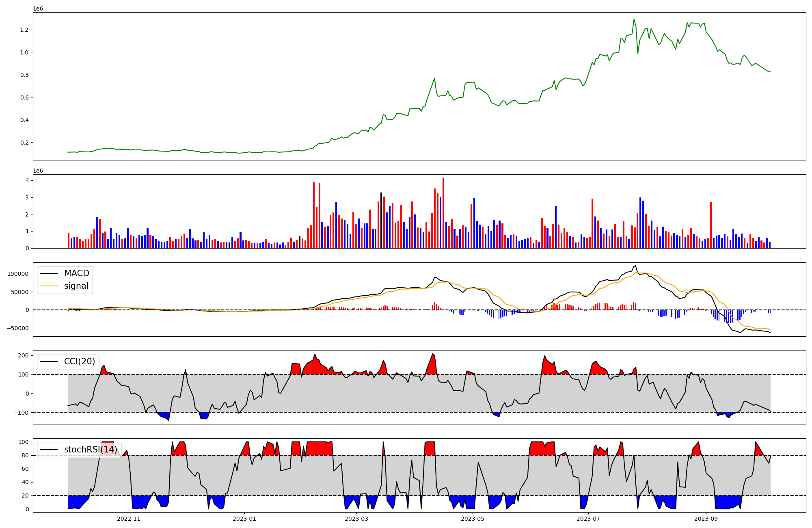Image resolution: width=812 pixels, height=528 pixels.
Task: Click the CCI(20) legend entry
Action: [80, 361]
